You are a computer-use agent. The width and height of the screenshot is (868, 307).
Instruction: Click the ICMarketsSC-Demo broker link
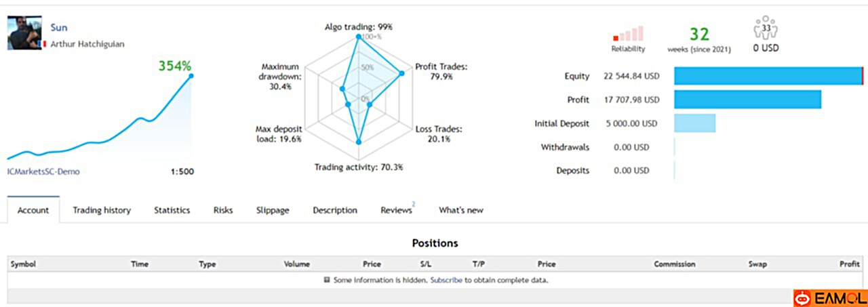(x=43, y=171)
